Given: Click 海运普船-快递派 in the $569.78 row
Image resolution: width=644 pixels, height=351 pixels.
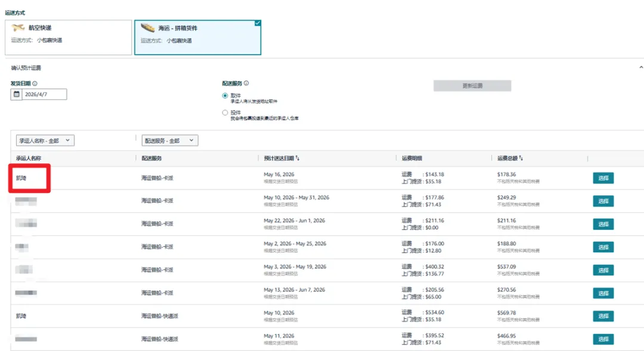Looking at the screenshot, I should [160, 316].
